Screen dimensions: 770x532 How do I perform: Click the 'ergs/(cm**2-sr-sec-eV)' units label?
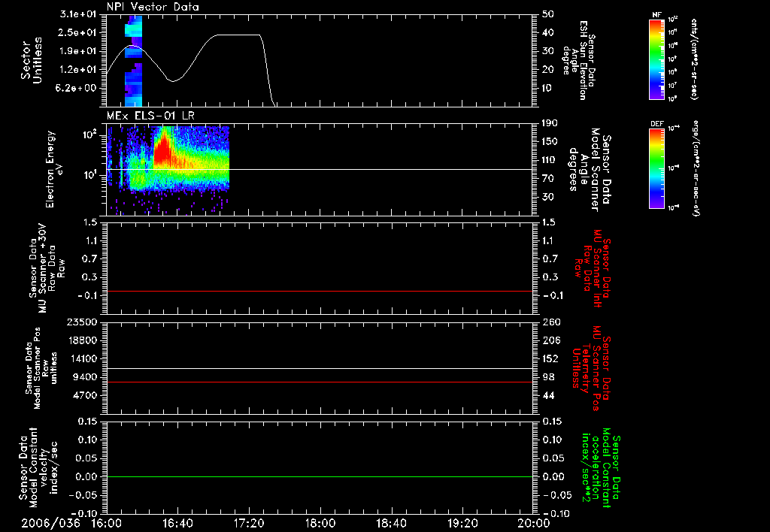696,168
